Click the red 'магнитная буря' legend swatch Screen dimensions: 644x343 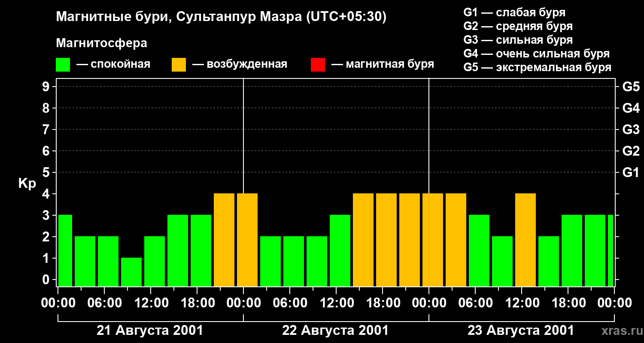[318, 65]
